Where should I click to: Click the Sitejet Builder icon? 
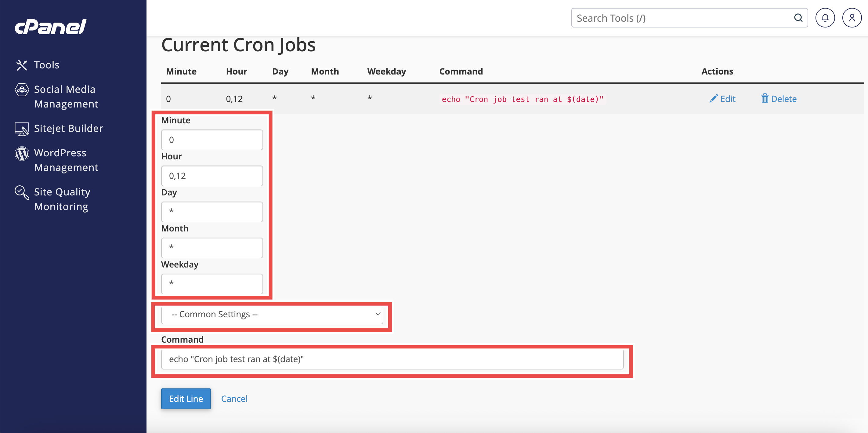(x=22, y=129)
